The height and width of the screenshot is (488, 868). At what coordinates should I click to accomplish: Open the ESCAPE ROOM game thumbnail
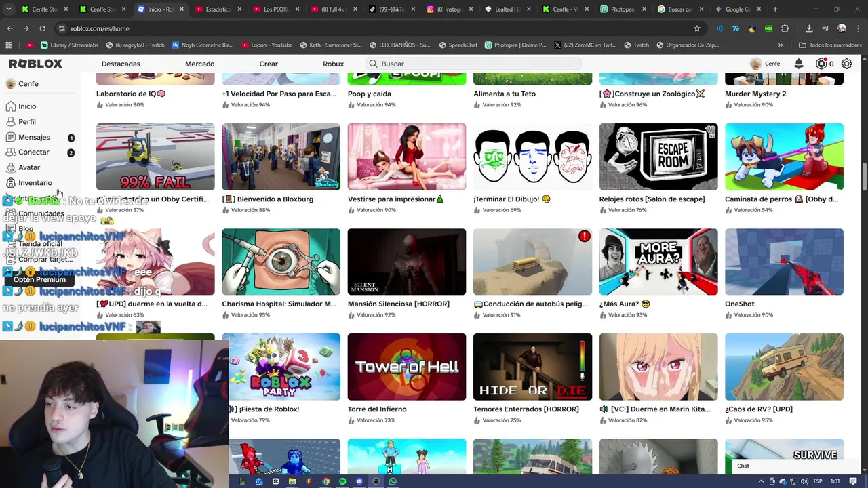click(x=658, y=157)
